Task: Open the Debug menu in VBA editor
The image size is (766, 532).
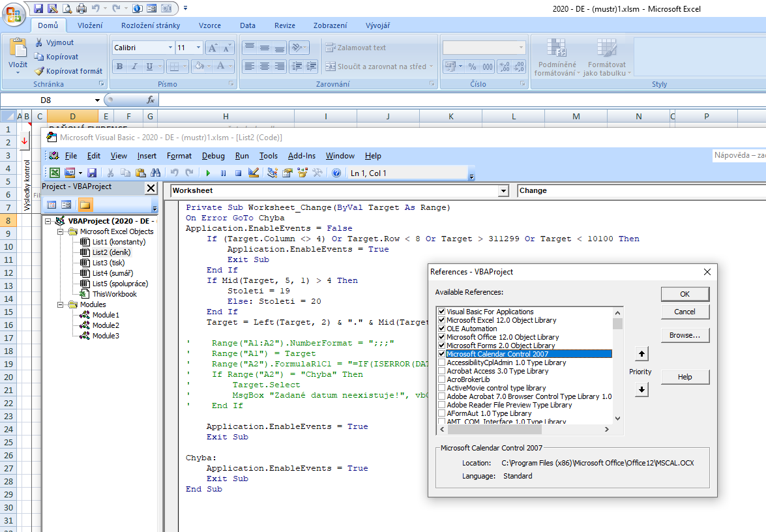Action: [x=213, y=156]
